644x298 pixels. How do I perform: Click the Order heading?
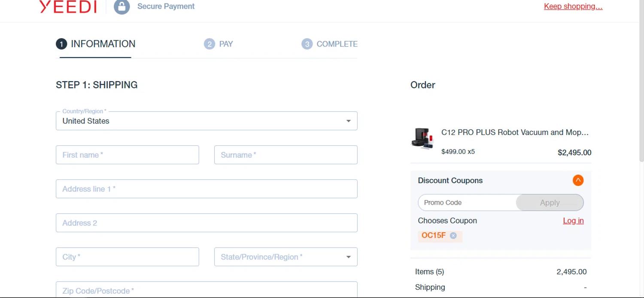click(423, 85)
